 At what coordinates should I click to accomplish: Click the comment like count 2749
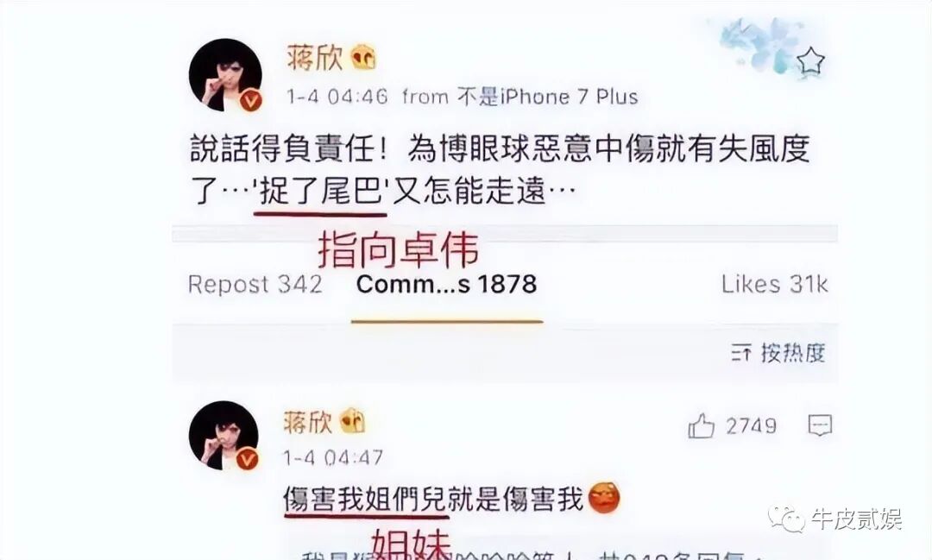pyautogui.click(x=752, y=425)
